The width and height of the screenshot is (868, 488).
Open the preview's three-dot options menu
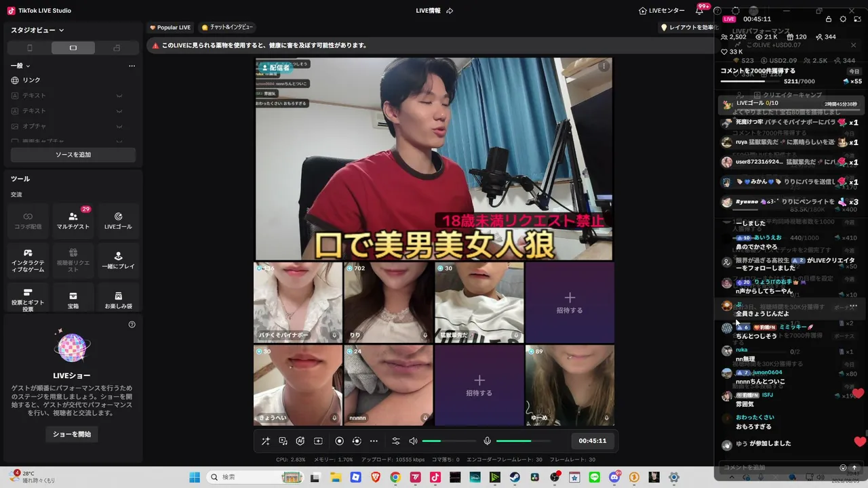pos(604,66)
